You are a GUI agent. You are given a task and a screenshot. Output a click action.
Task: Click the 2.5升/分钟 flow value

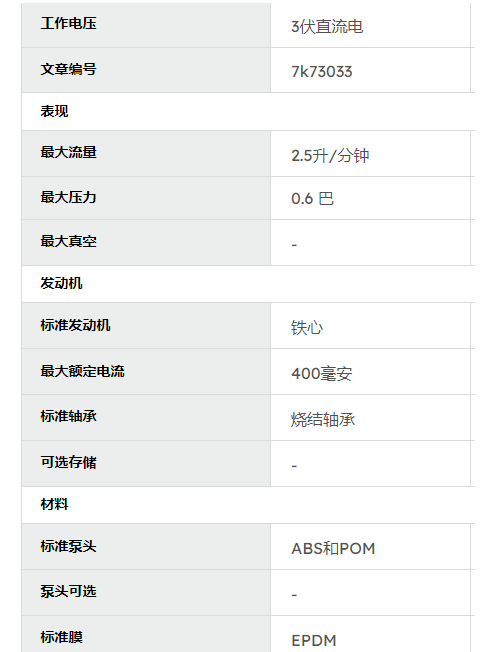coord(330,156)
